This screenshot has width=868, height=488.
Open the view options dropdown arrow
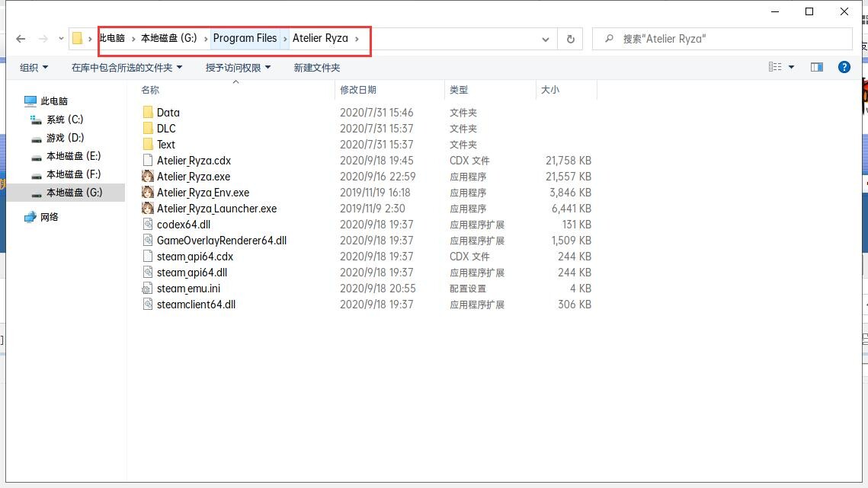point(791,68)
